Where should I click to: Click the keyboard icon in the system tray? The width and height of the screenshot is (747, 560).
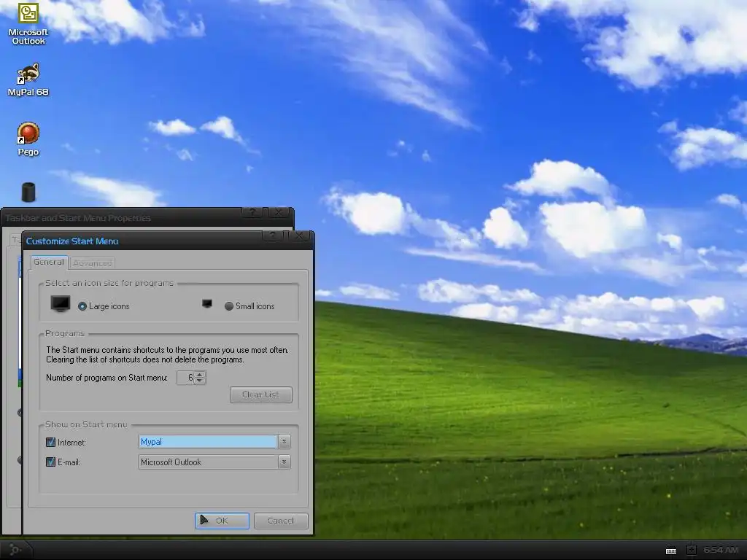pyautogui.click(x=671, y=551)
